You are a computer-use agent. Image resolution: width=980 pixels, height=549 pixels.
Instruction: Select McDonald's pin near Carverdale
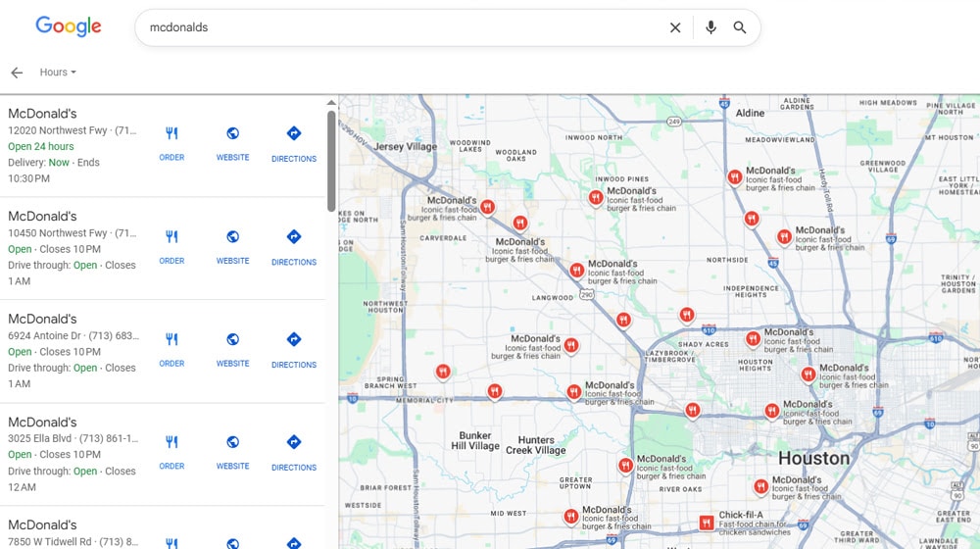coord(487,207)
